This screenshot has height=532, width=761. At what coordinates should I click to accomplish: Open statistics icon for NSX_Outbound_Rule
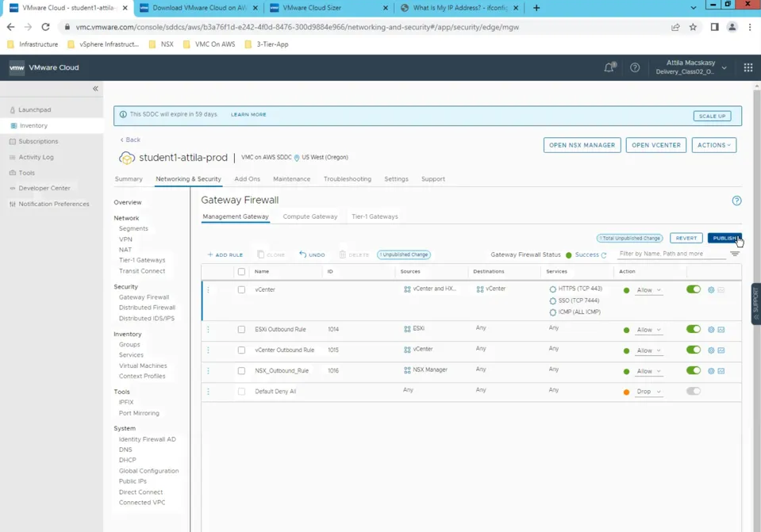pyautogui.click(x=721, y=371)
